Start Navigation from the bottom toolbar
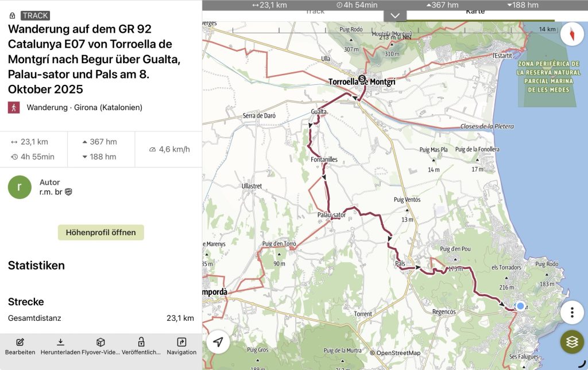 (181, 342)
